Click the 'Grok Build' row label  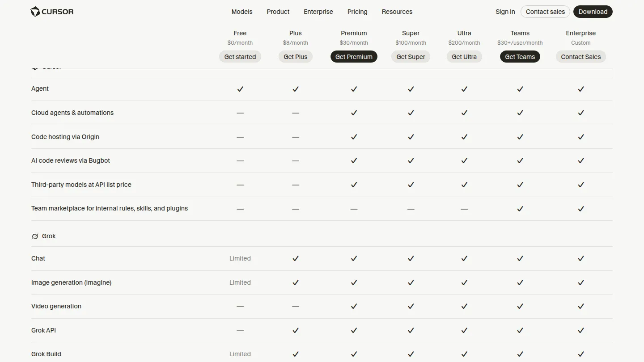[x=46, y=354]
